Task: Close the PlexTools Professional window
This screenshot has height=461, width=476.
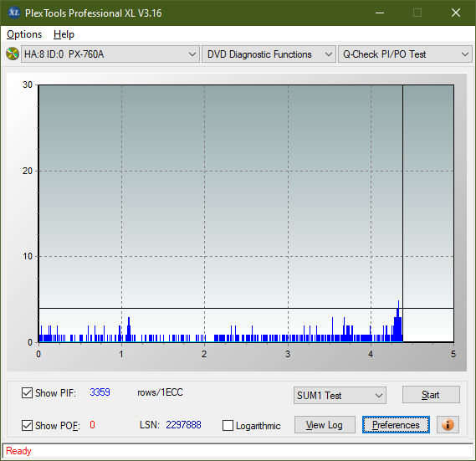Action: pyautogui.click(x=456, y=13)
